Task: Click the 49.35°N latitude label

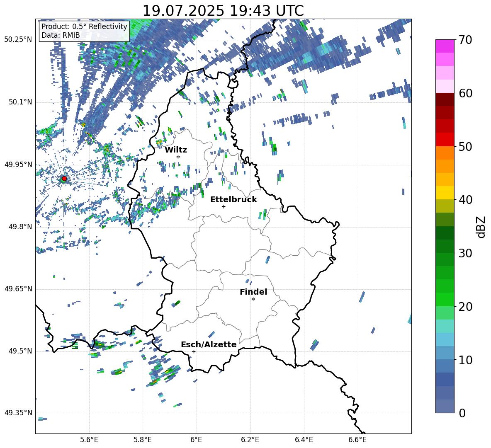Action: 18,413
